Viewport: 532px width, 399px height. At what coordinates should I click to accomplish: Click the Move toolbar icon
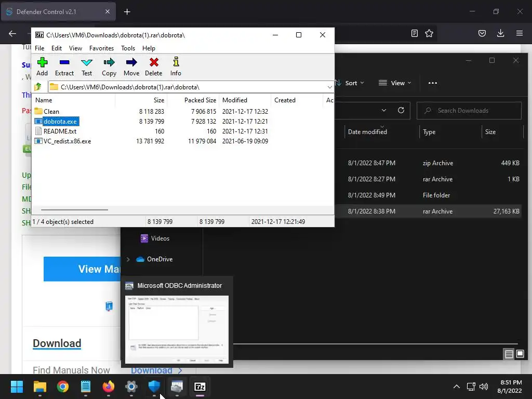click(x=131, y=66)
